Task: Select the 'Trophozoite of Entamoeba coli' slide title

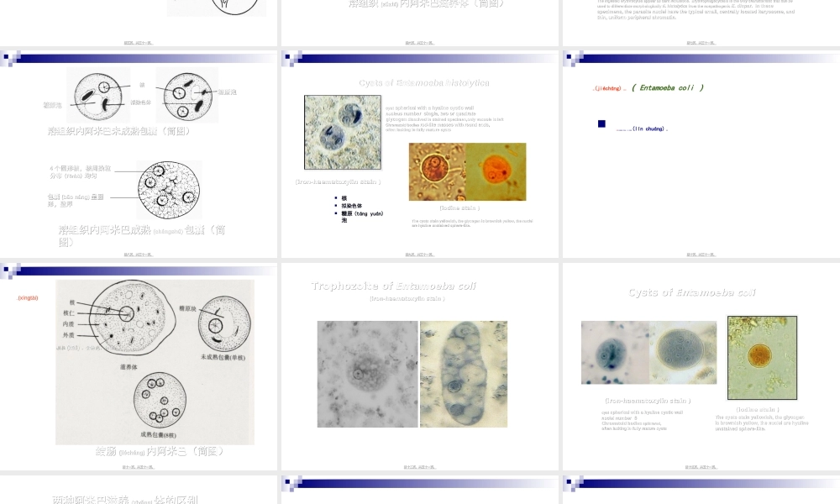Action: [393, 286]
